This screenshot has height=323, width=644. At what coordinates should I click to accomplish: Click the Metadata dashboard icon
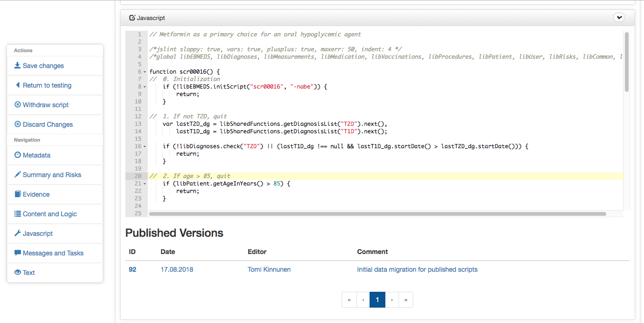click(18, 155)
